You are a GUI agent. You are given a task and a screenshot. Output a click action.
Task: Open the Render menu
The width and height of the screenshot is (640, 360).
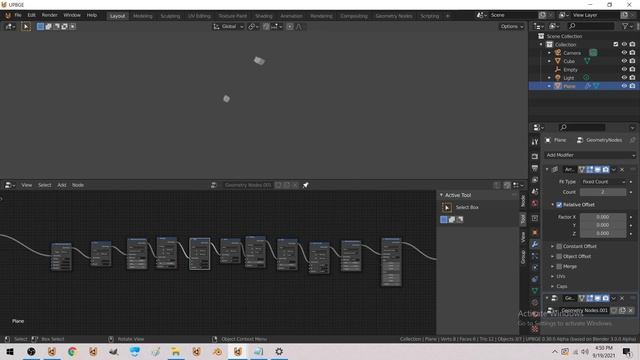49,15
